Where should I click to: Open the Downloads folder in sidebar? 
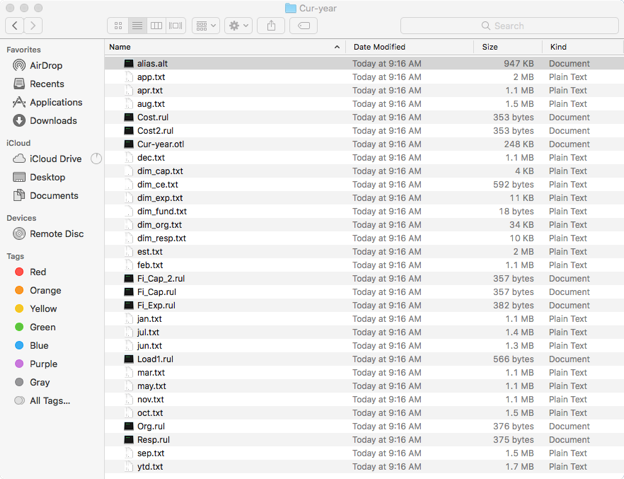click(x=52, y=121)
